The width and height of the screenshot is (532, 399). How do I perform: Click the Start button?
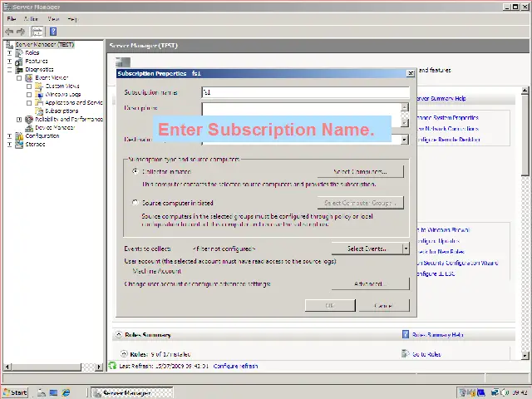point(15,392)
